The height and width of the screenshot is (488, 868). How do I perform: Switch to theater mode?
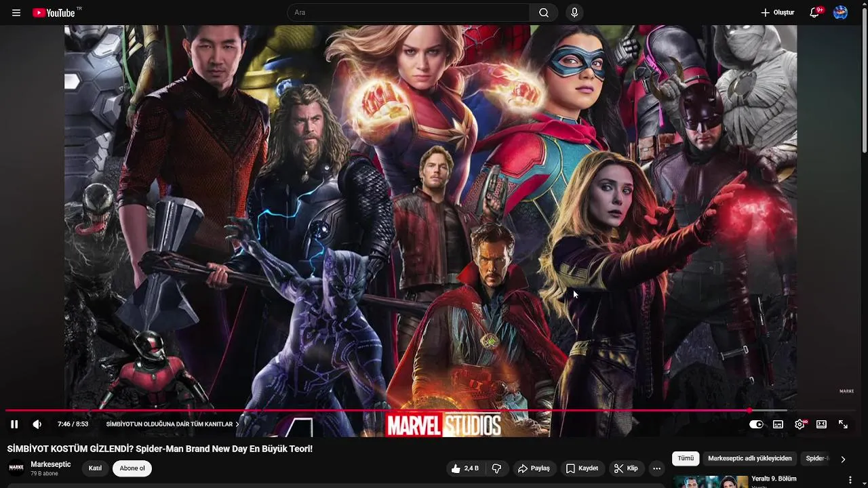(x=821, y=424)
